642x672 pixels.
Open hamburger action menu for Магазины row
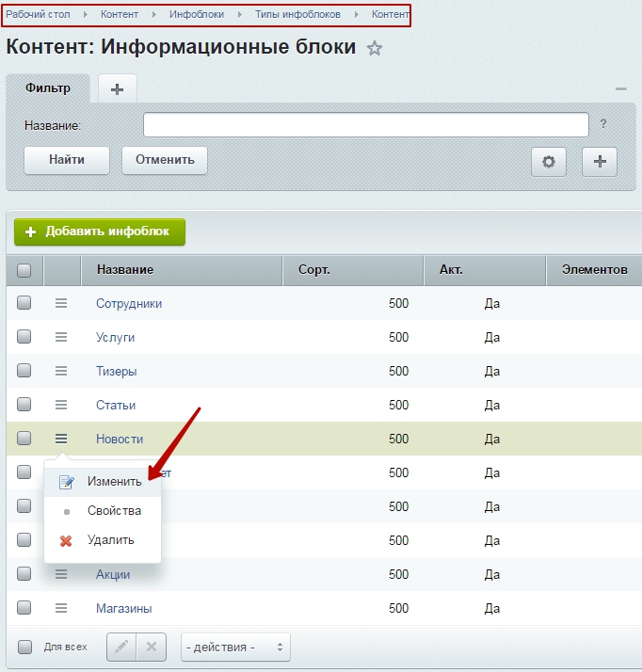[x=61, y=608]
